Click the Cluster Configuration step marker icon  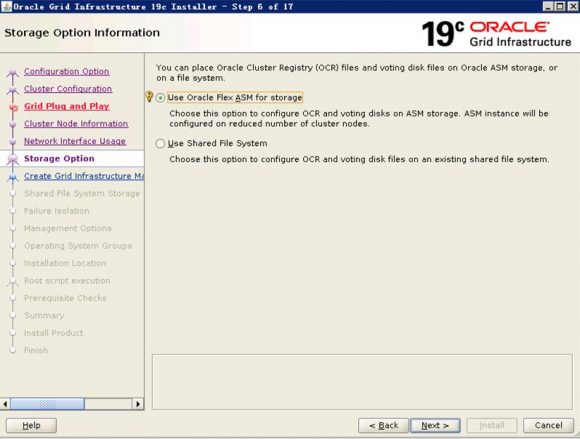tap(13, 90)
